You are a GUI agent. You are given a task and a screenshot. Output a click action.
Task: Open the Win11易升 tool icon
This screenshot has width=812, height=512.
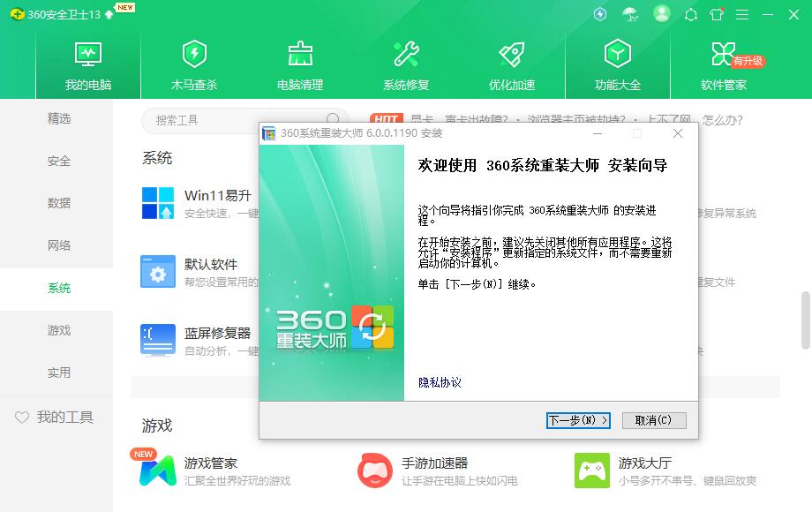click(x=158, y=203)
